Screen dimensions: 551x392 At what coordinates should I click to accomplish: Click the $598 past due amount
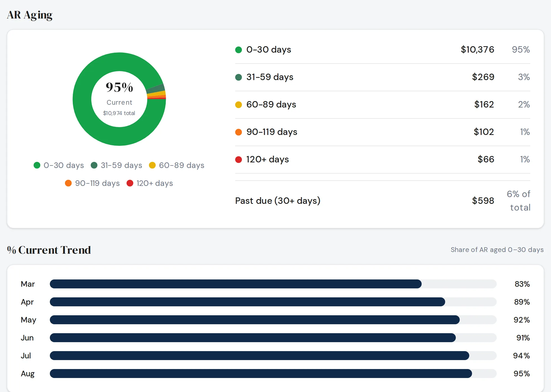pyautogui.click(x=483, y=201)
